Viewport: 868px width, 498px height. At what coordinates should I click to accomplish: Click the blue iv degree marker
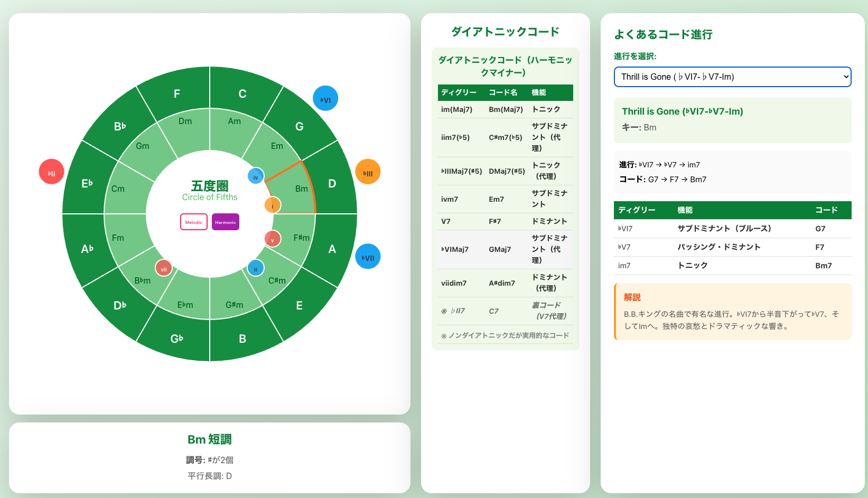tap(256, 176)
